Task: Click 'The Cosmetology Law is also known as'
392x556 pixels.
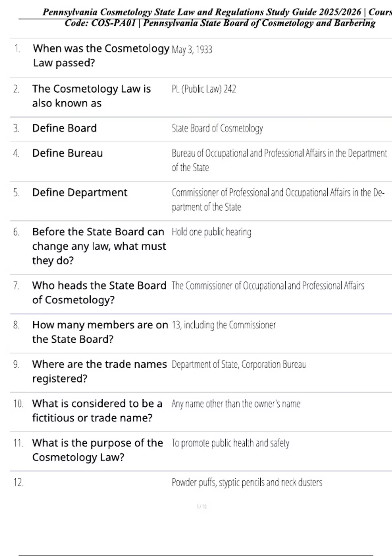Action: tap(91, 96)
